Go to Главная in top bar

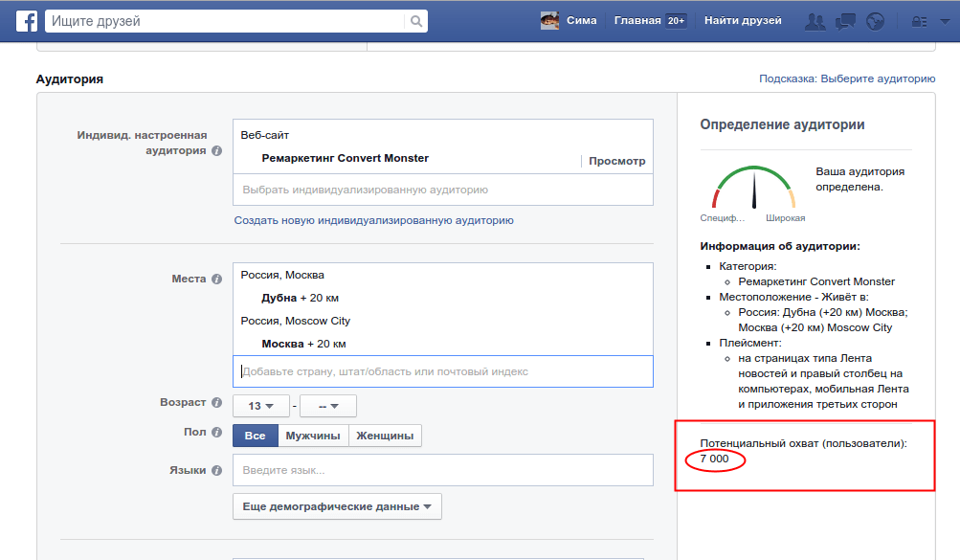pyautogui.click(x=637, y=21)
